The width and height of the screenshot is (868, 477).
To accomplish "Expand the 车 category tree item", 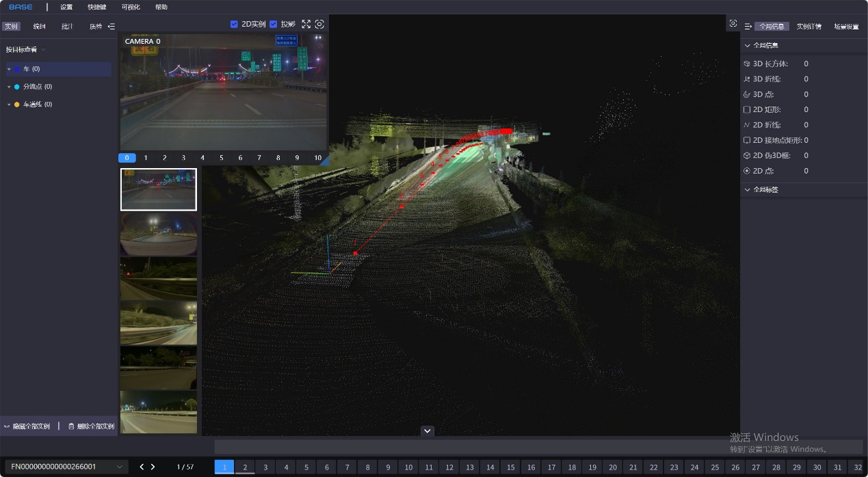I will point(9,69).
